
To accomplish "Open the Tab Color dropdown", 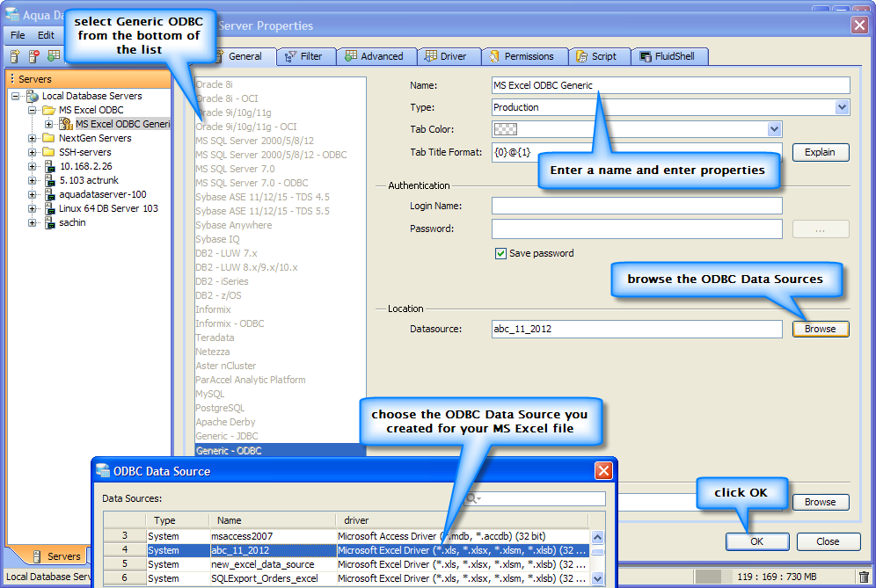I will pyautogui.click(x=774, y=129).
